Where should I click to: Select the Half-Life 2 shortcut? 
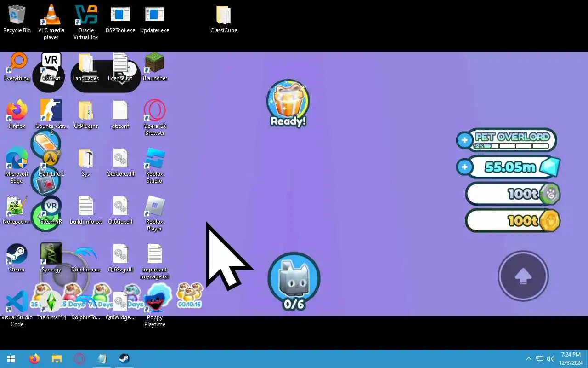coord(51,163)
